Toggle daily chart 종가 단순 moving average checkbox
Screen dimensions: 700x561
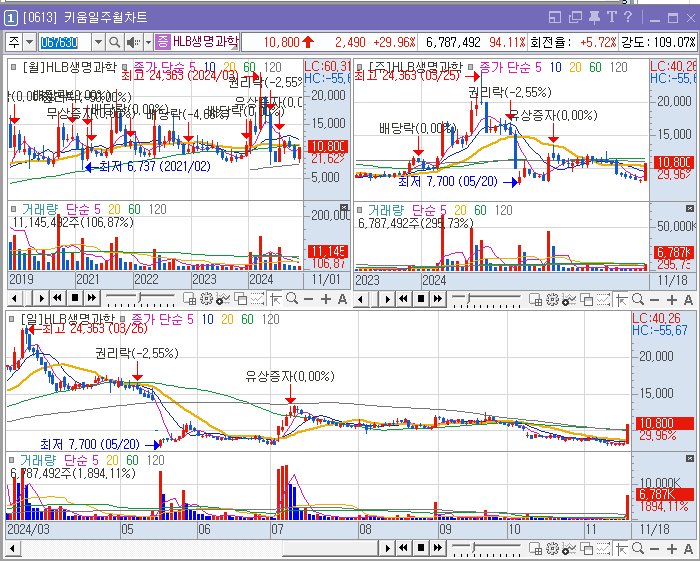tap(122, 319)
